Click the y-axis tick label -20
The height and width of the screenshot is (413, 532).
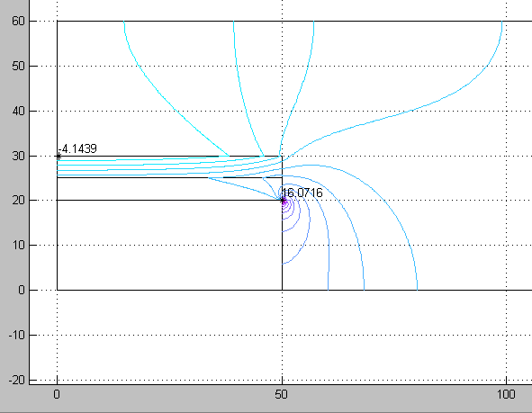[x=16, y=380]
